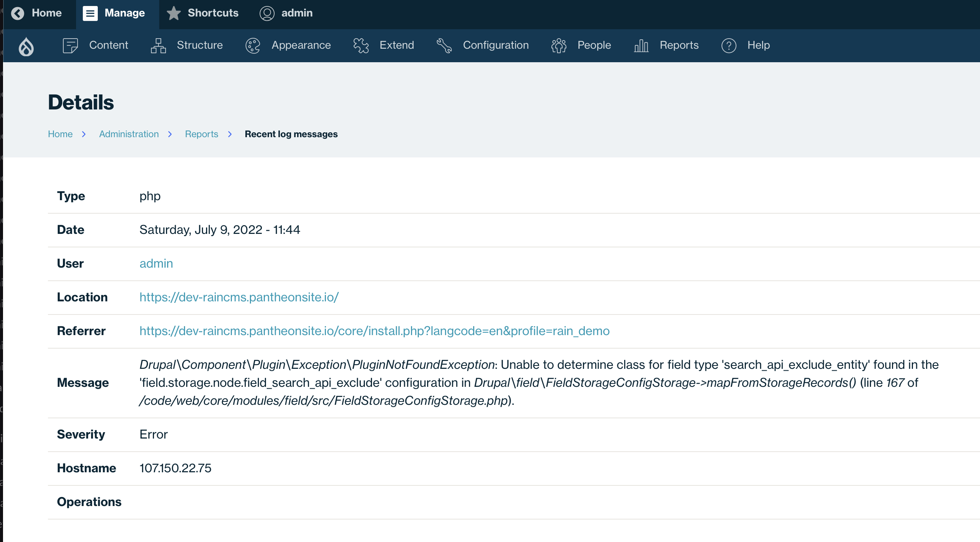The width and height of the screenshot is (980, 542).
Task: Click the Help question mark icon
Action: click(729, 45)
